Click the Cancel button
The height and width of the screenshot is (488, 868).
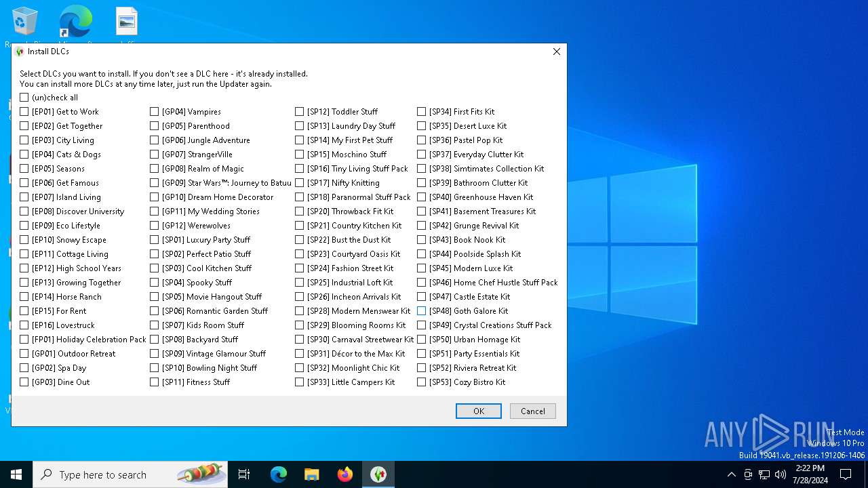[x=533, y=411]
